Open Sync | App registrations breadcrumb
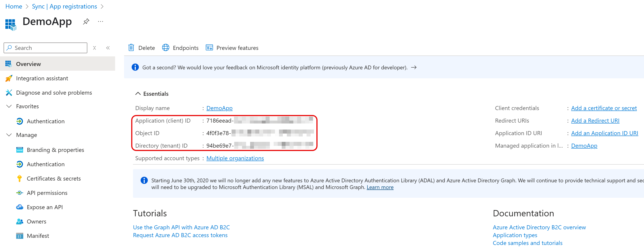Image resolution: width=644 pixels, height=251 pixels. click(x=64, y=6)
